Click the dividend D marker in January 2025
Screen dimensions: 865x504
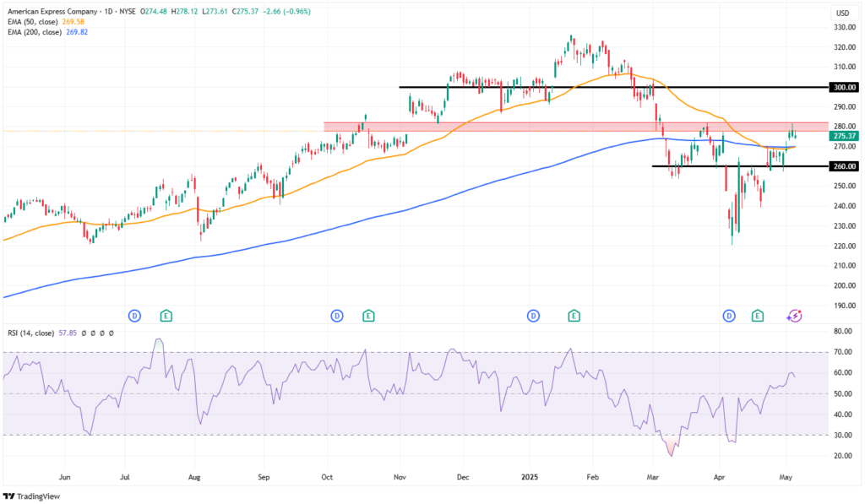(x=533, y=316)
